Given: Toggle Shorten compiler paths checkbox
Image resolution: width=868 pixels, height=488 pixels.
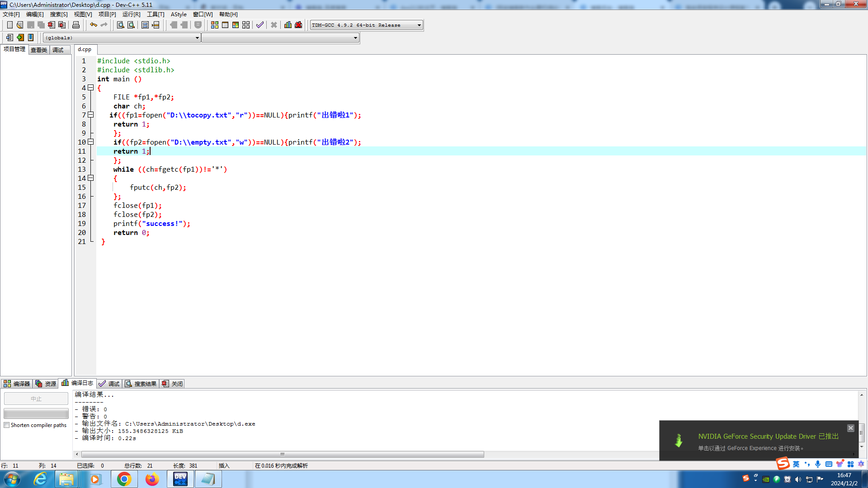Looking at the screenshot, I should coord(7,425).
